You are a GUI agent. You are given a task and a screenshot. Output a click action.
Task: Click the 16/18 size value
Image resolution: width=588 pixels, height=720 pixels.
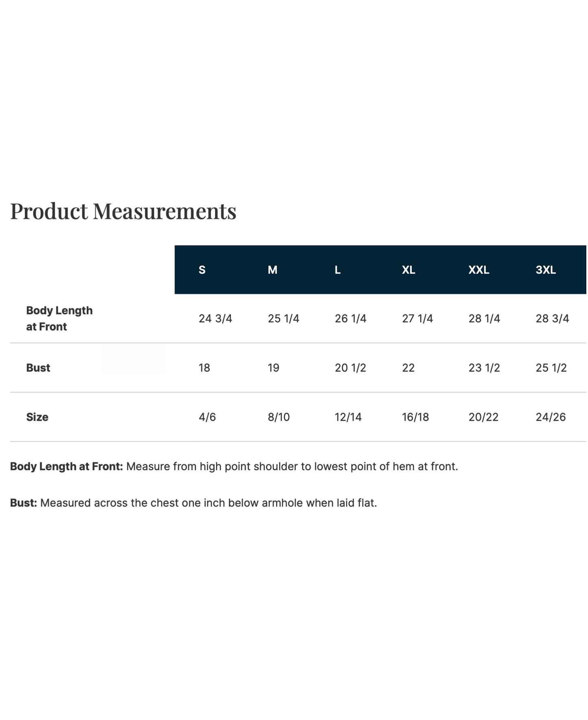[415, 417]
